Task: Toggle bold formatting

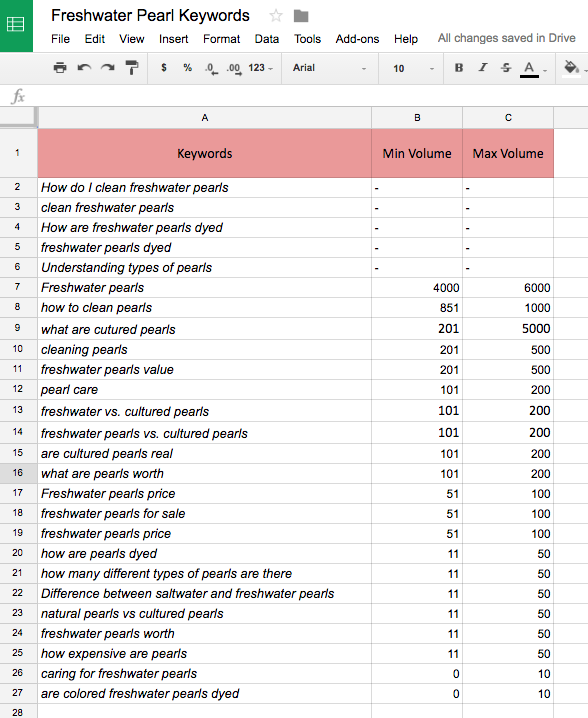Action: coord(458,68)
